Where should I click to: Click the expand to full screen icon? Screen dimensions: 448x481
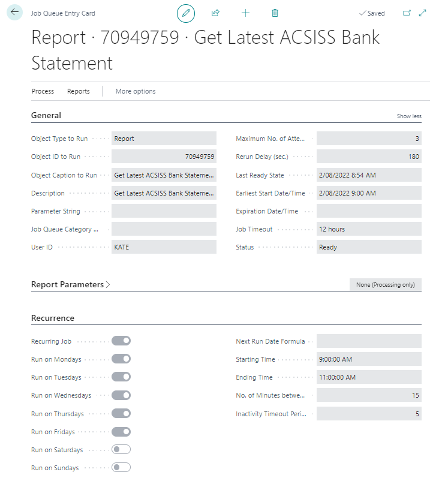423,13
